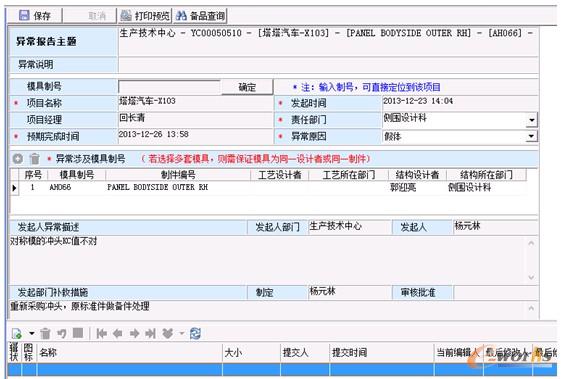Open dropdown arrow next to new file icon
The image size is (562, 379).
click(x=32, y=333)
